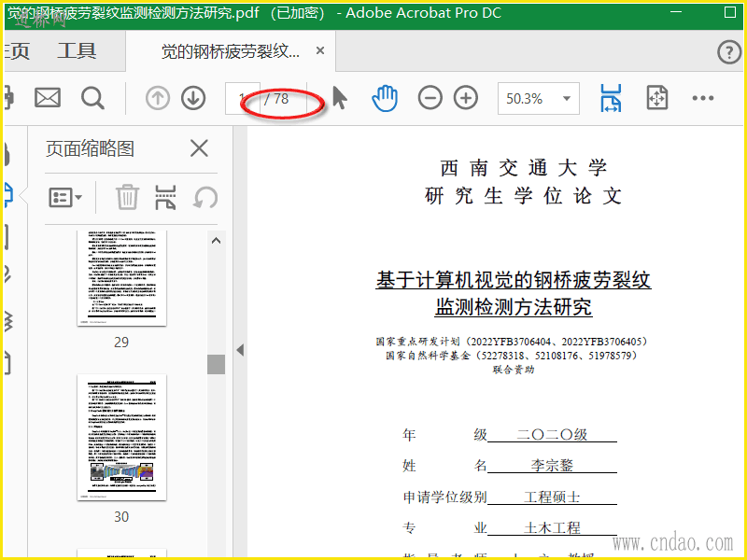Maximize the Acrobat window
Screen dimensions: 747x560
click(729, 12)
